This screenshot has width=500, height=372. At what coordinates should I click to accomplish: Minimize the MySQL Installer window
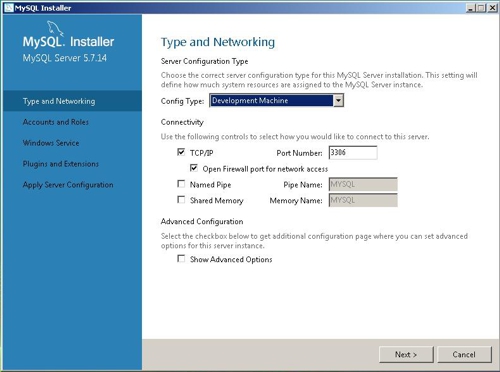point(470,8)
